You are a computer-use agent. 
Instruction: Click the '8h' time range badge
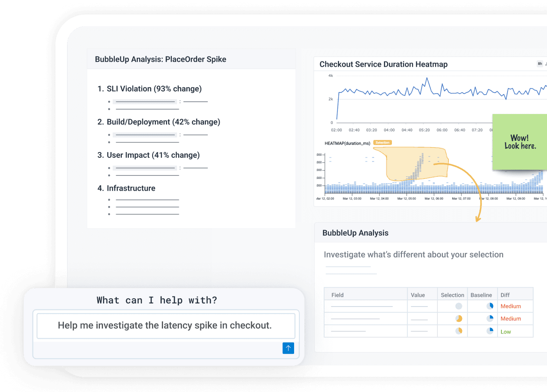point(540,64)
